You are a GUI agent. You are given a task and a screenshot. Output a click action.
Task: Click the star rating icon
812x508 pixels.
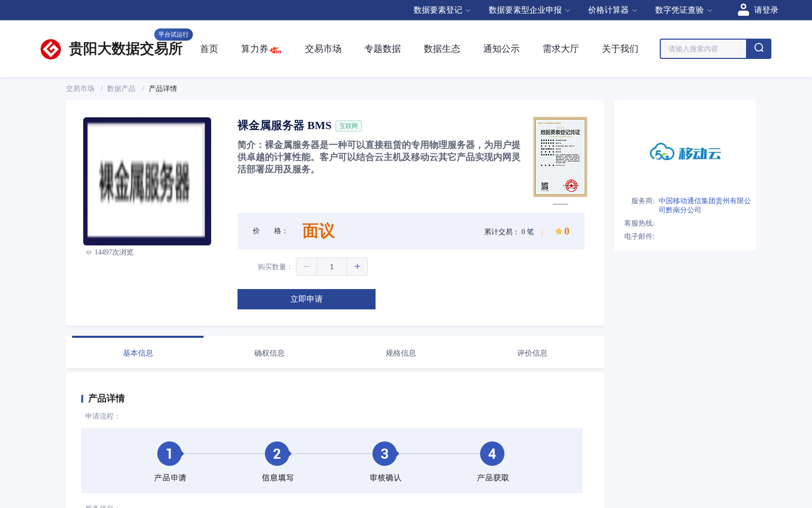(558, 231)
